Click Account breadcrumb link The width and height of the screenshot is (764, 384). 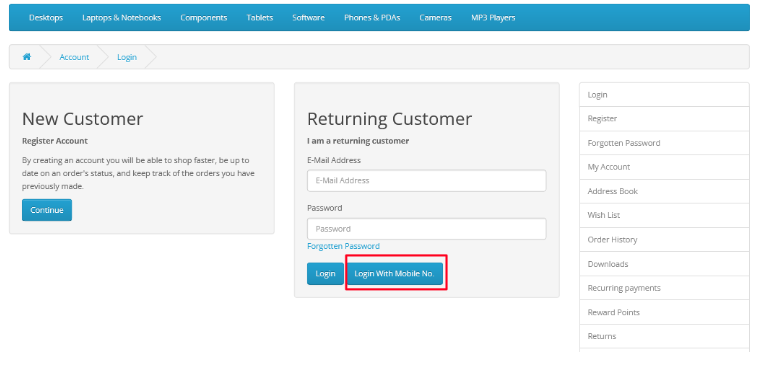74,57
